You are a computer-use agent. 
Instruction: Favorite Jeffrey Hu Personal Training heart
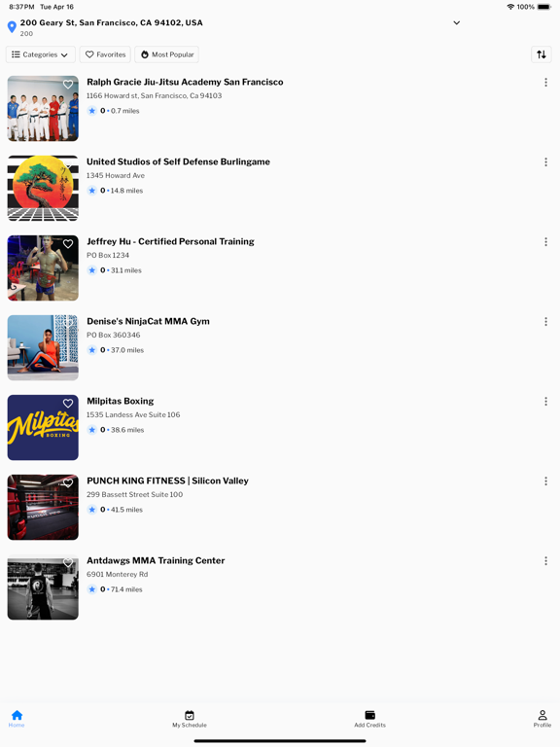(x=68, y=244)
